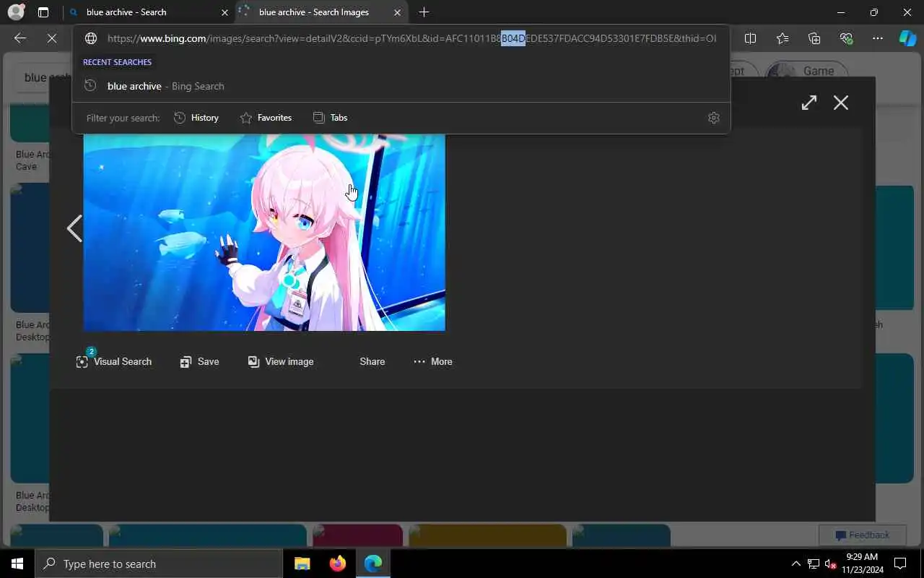Go to the previous image arrow
The width and height of the screenshot is (924, 578).
tap(74, 228)
